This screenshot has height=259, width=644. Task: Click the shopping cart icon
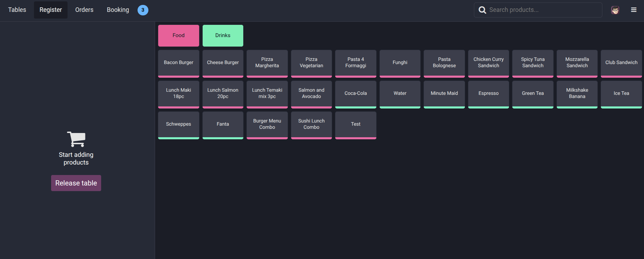76,139
